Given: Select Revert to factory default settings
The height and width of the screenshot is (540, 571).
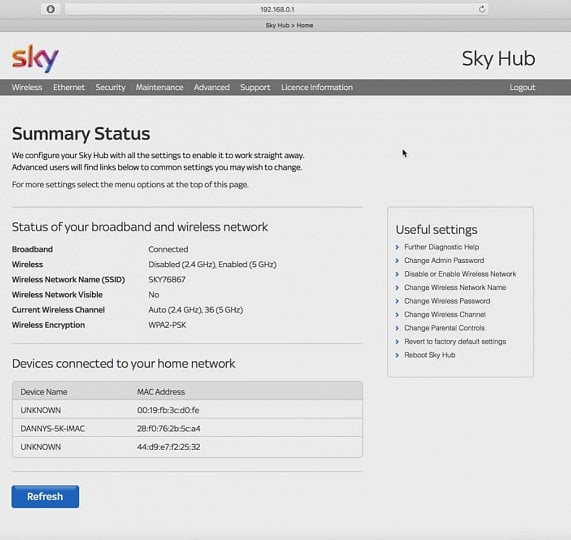Looking at the screenshot, I should (x=455, y=342).
